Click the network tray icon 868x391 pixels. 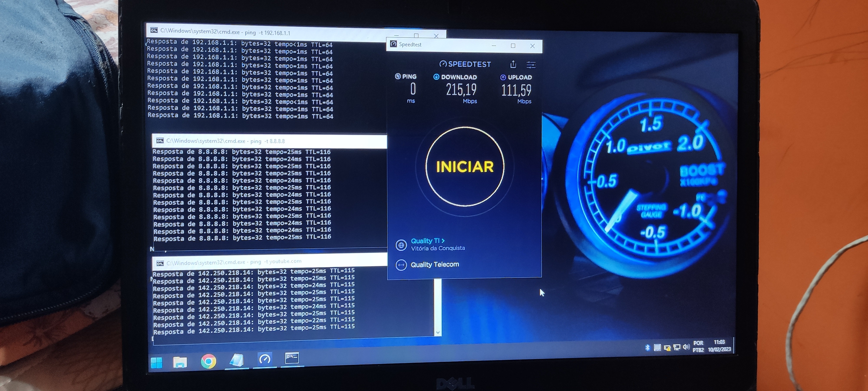[x=676, y=347]
